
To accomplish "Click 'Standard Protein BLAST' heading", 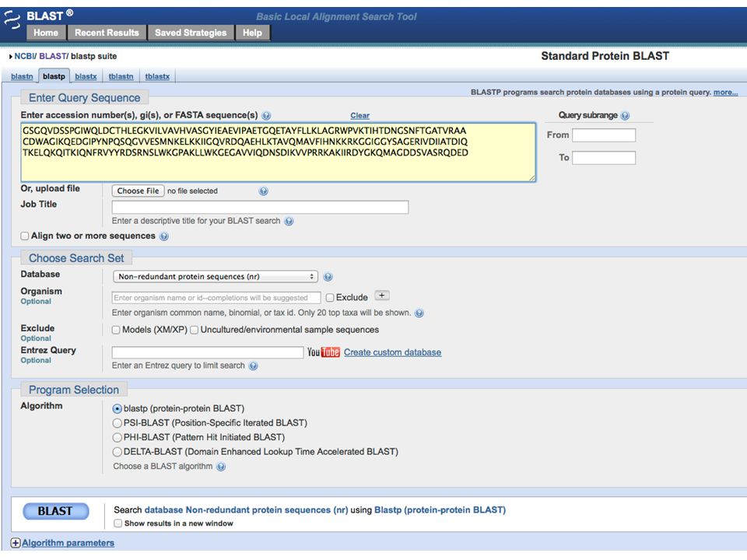I will pyautogui.click(x=605, y=56).
